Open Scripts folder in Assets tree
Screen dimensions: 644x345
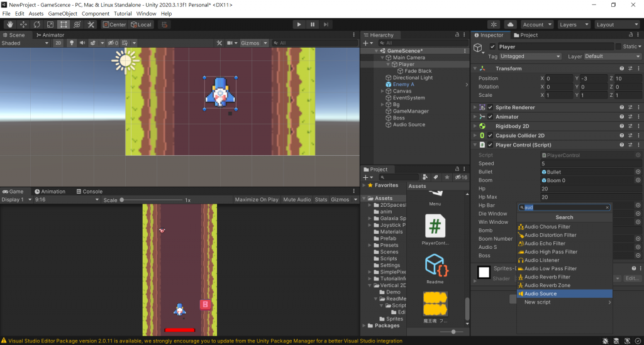(x=388, y=258)
